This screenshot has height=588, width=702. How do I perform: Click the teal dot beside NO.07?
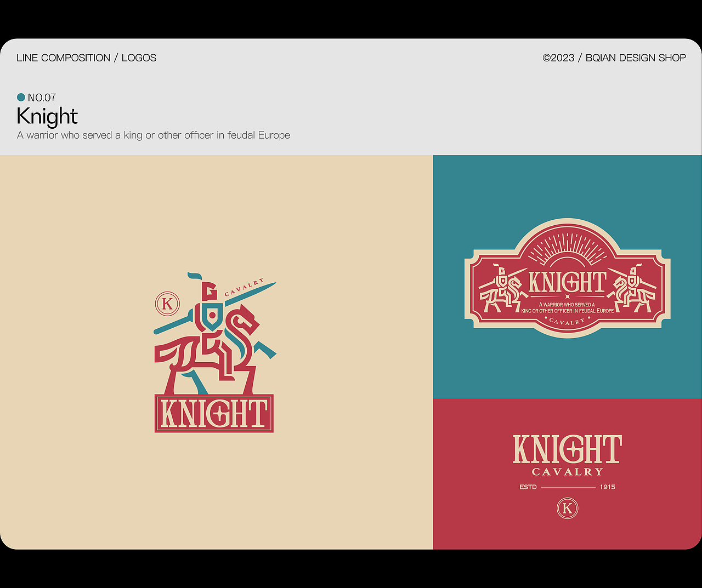click(x=21, y=97)
